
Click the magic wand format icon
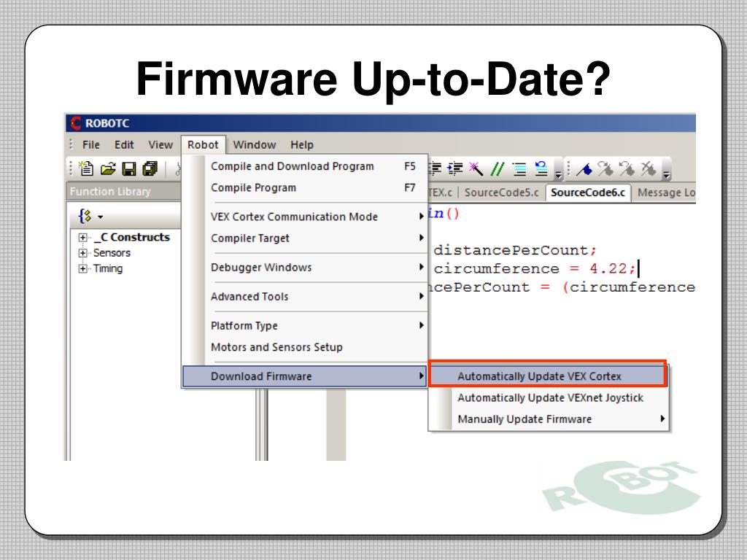point(476,168)
